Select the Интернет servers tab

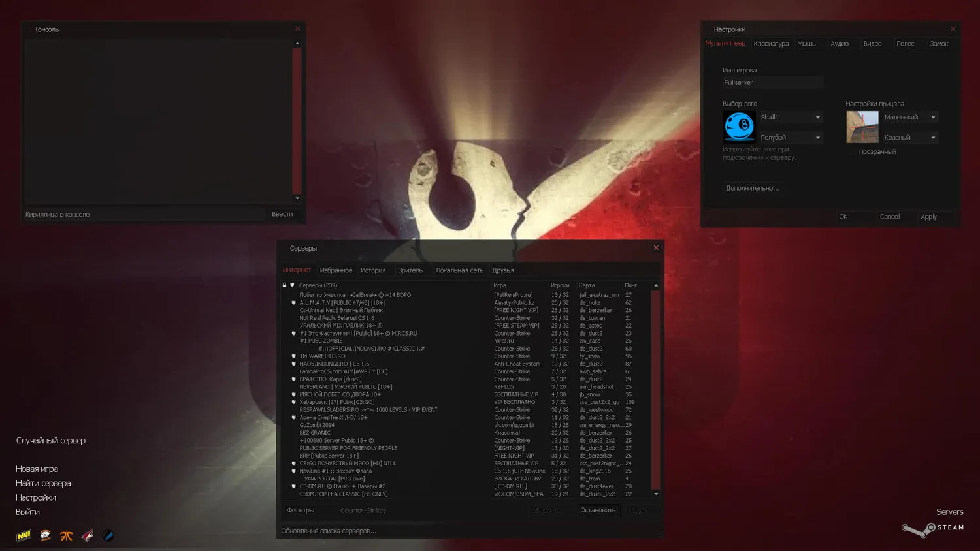297,270
